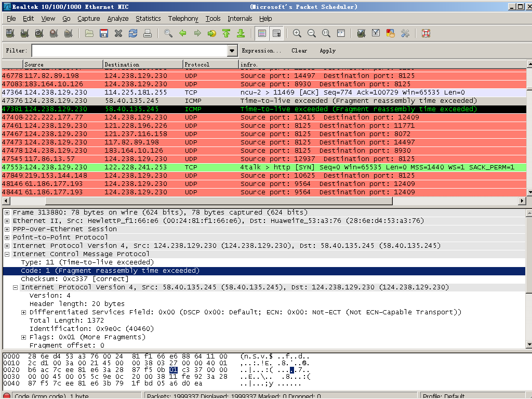Click the expert info indicator in status bar
This screenshot has height=399, width=532.
(6, 395)
